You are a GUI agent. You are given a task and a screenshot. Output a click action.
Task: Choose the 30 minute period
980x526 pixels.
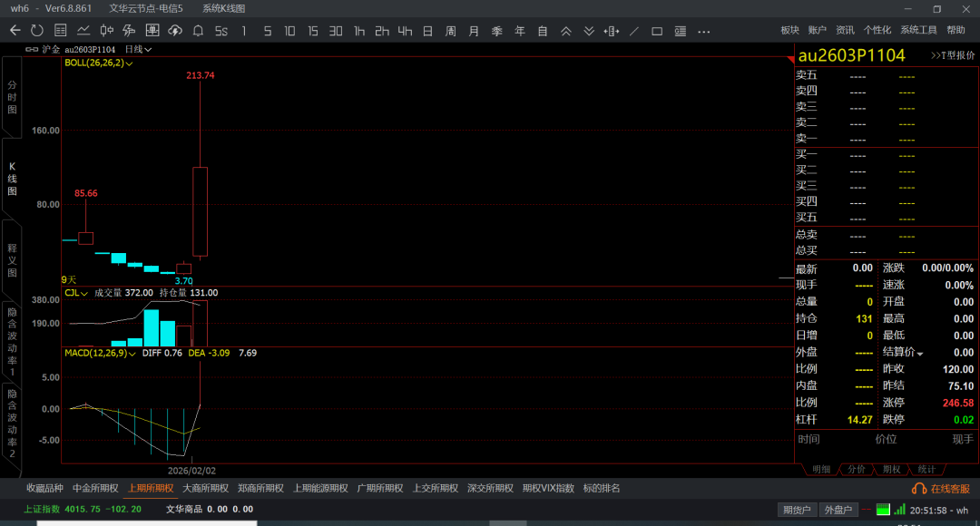(x=336, y=31)
